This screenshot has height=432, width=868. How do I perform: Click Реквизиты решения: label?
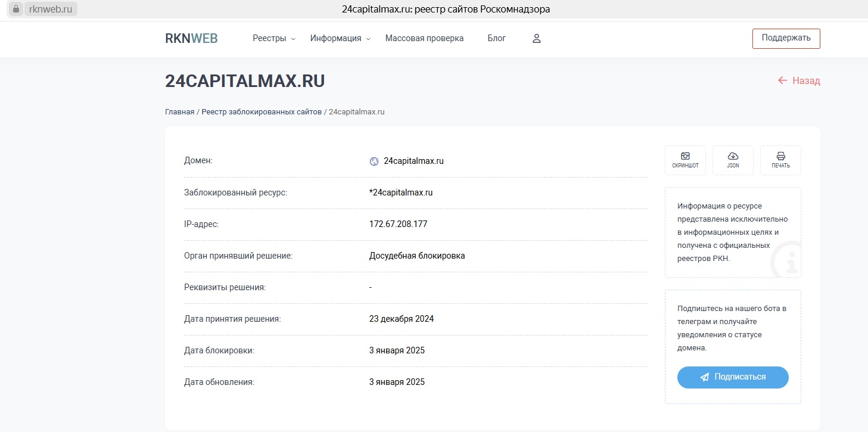(x=225, y=287)
